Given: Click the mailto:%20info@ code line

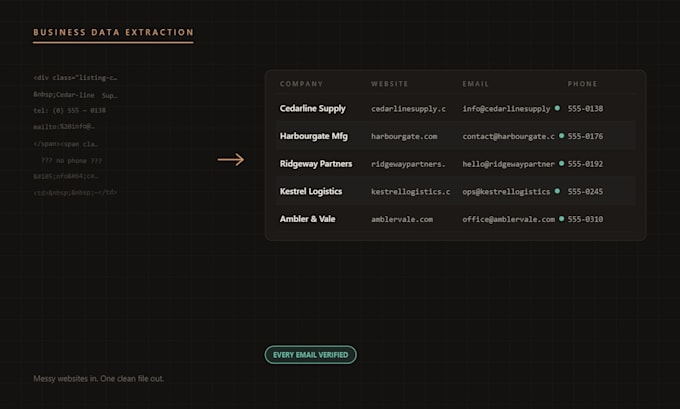Looking at the screenshot, I should click(x=64, y=127).
